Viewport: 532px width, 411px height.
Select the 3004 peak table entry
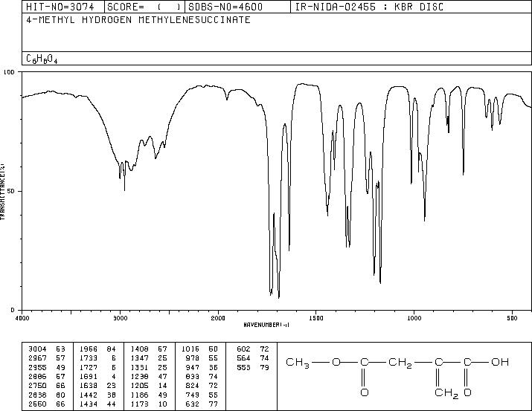[46, 349]
